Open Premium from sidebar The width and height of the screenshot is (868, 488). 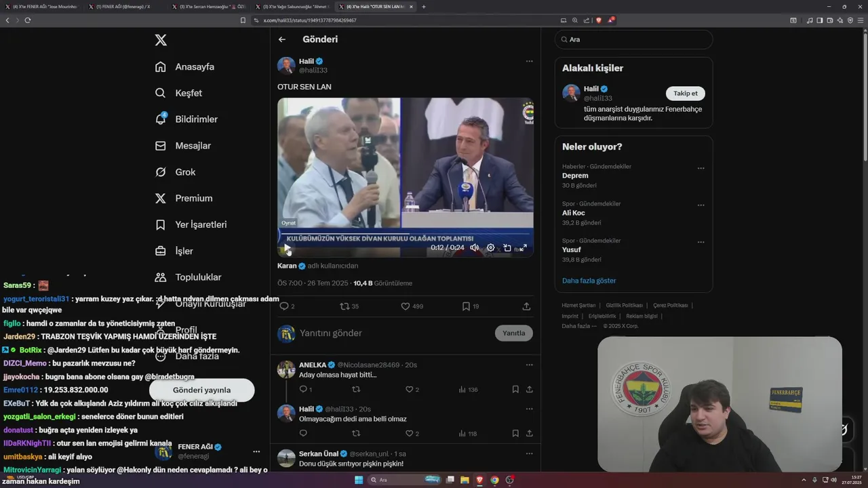[184, 199]
